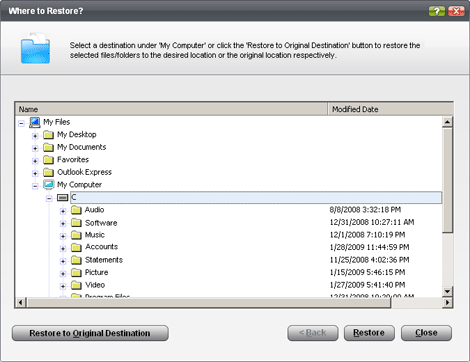Viewport: 470px width, 362px height.
Task: Expand the My Documents node
Action: click(35, 148)
